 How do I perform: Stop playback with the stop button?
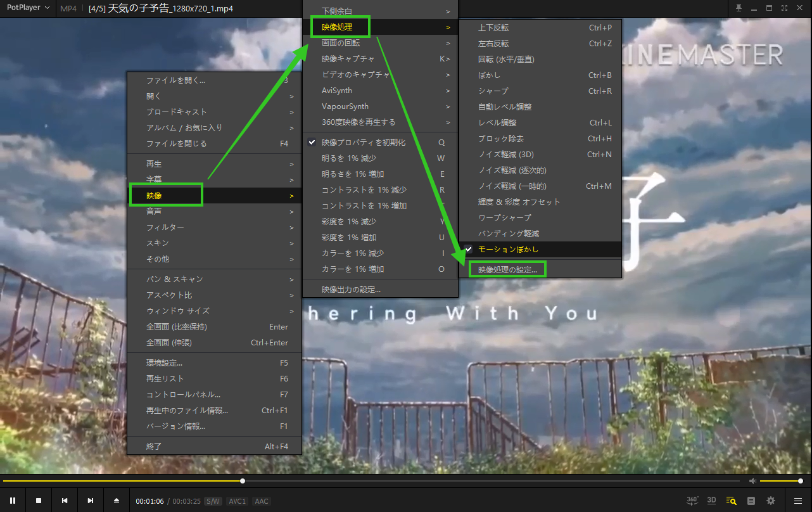(39, 501)
